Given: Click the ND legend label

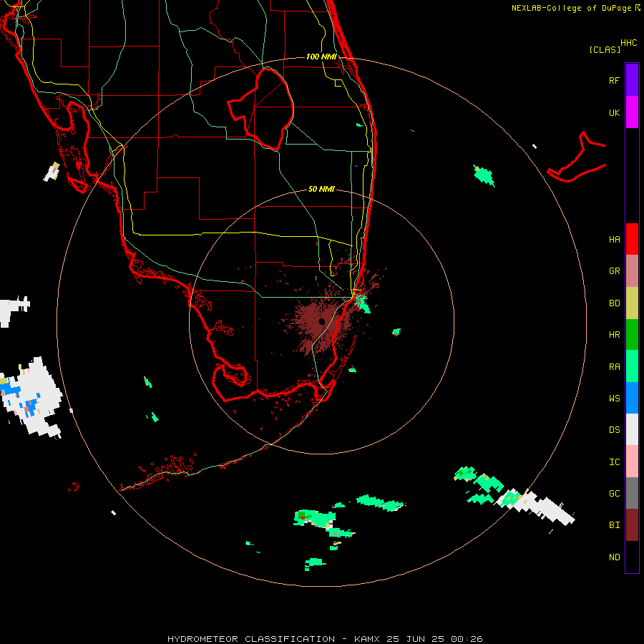Looking at the screenshot, I should point(614,557).
